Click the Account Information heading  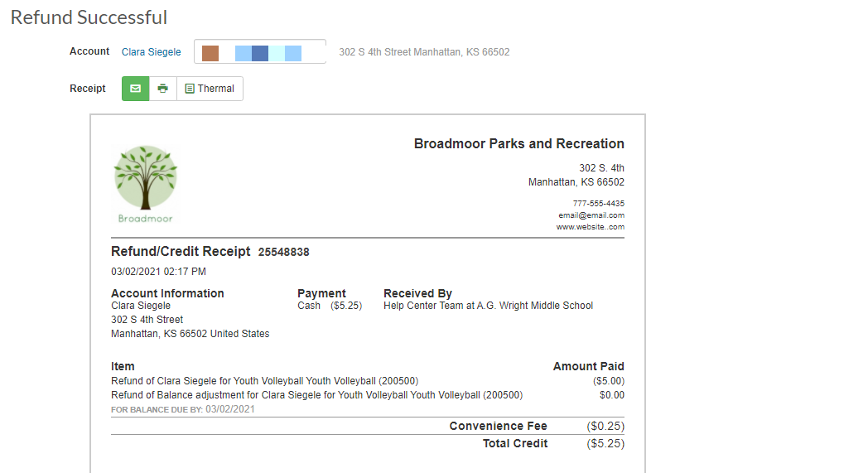[167, 293]
